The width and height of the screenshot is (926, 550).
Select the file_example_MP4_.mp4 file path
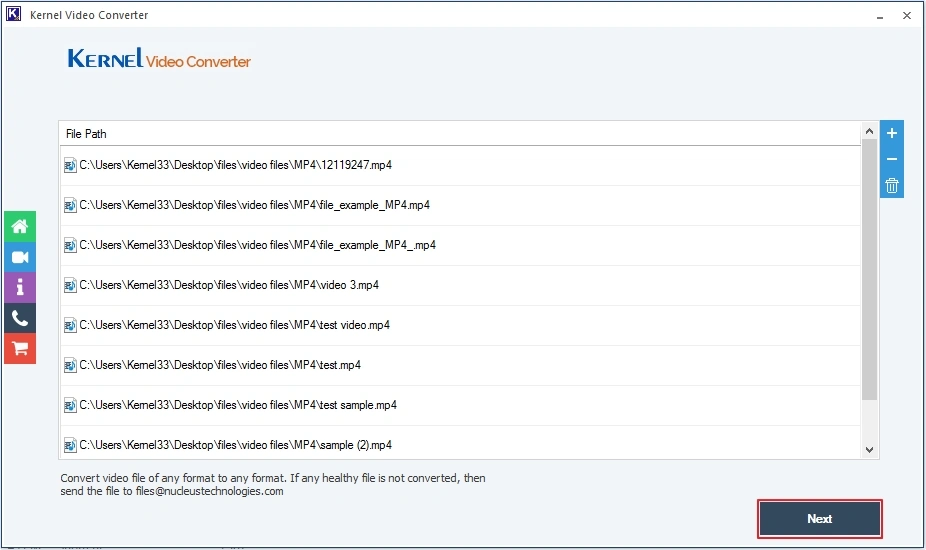pos(257,245)
